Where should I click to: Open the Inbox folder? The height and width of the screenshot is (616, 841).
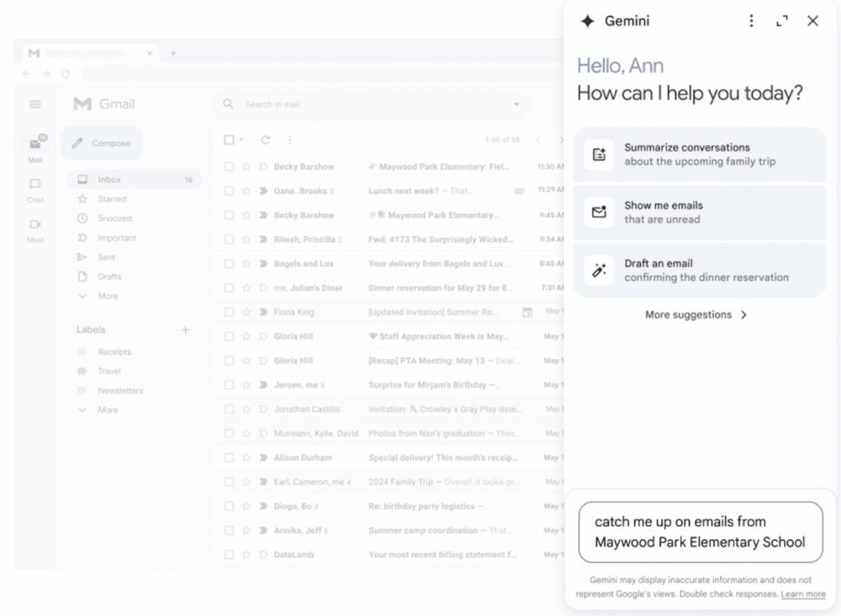coord(134,180)
